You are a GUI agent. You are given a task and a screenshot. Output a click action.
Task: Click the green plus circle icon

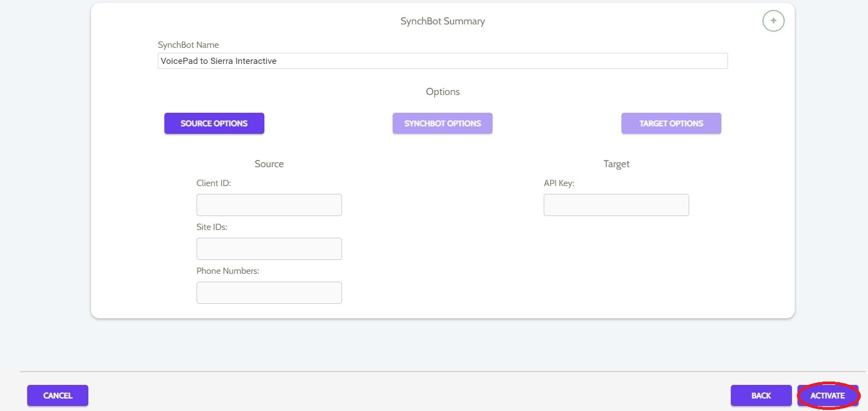tap(773, 21)
